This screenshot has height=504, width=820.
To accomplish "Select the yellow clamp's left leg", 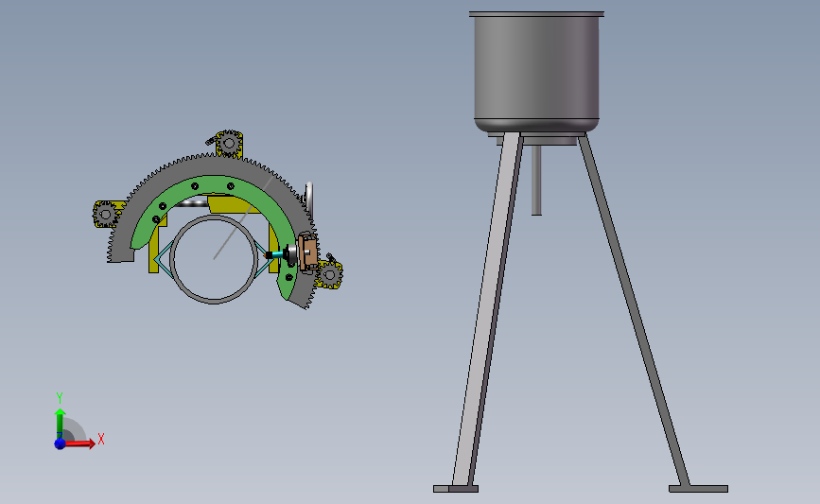I will [154, 251].
